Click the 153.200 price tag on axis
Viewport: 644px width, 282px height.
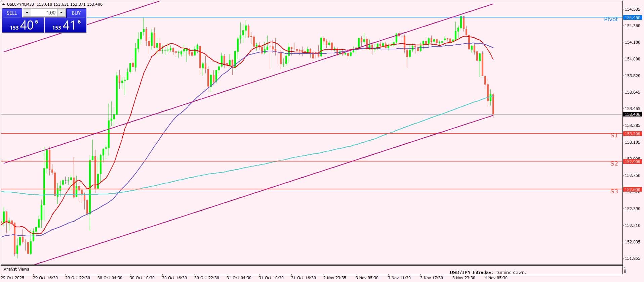[632, 134]
